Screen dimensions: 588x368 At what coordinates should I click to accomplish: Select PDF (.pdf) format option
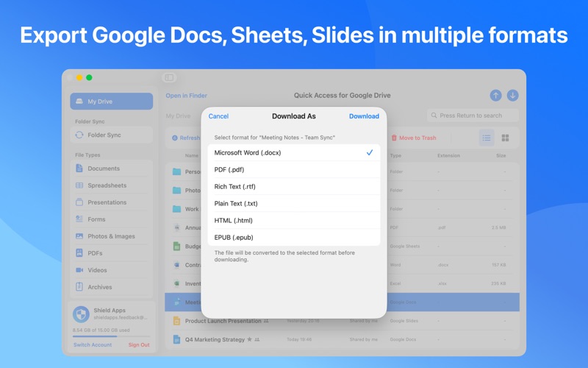click(293, 169)
